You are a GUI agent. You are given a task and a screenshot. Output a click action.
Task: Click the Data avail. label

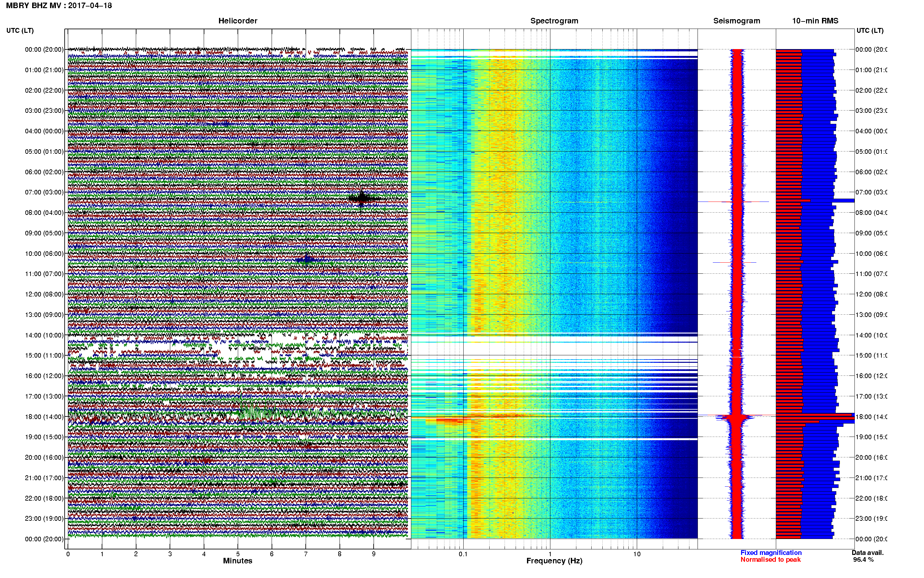(x=867, y=553)
